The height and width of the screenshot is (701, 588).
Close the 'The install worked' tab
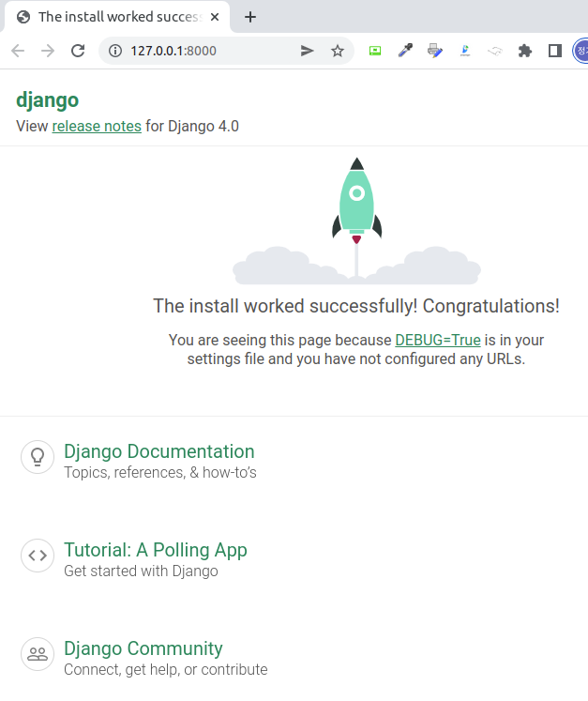[215, 17]
